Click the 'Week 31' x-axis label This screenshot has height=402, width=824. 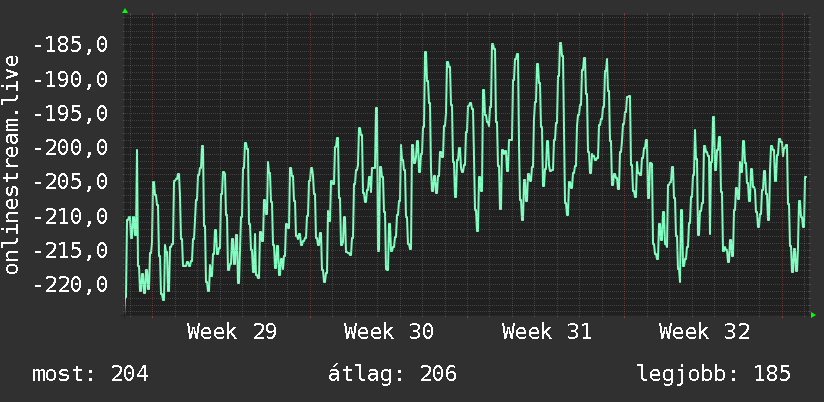click(547, 332)
